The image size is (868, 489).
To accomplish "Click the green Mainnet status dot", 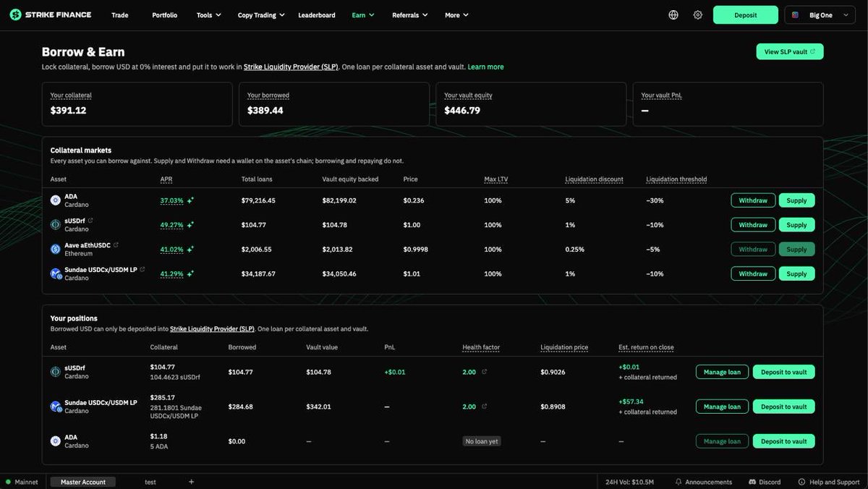I will (x=9, y=482).
